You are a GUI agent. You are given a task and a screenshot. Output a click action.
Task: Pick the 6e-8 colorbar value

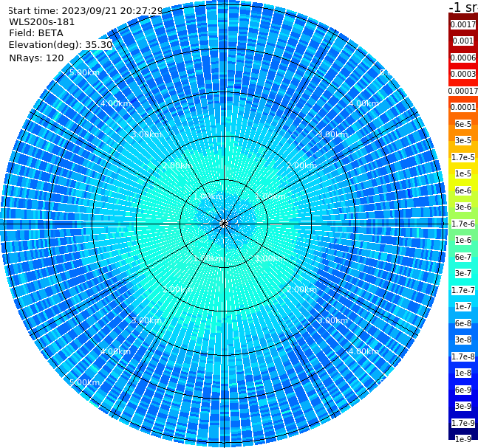click(463, 323)
